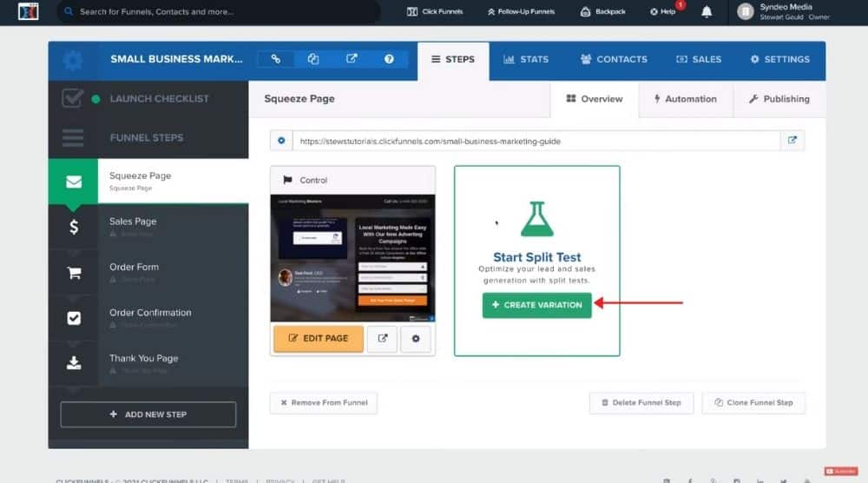Click the Control flag icon
This screenshot has width=868, height=483.
click(287, 180)
